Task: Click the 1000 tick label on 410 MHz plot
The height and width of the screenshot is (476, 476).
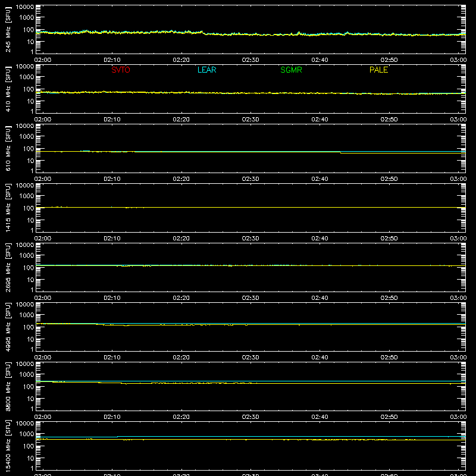Action: tap(27, 77)
